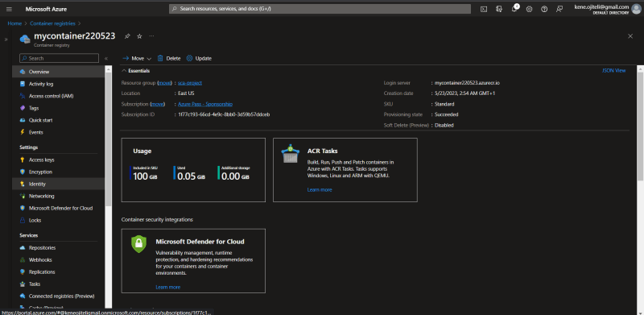
Task: Click the Webhooks icon
Action: pyautogui.click(x=23, y=260)
